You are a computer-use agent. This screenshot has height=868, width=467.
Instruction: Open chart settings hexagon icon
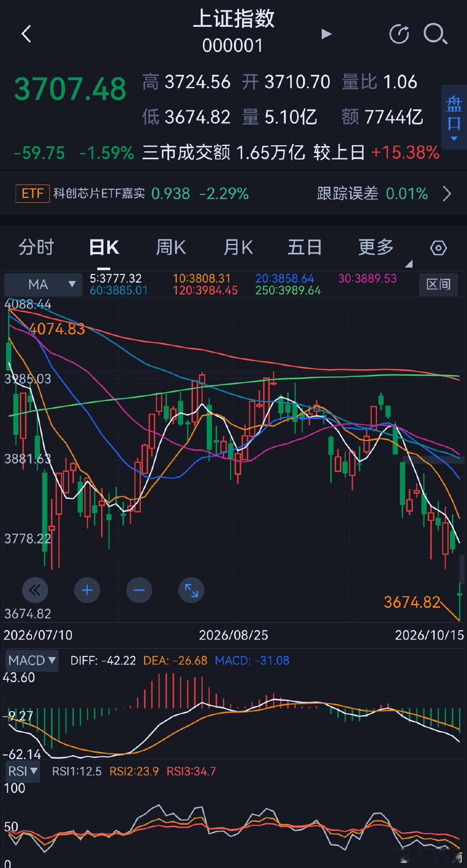point(438,248)
